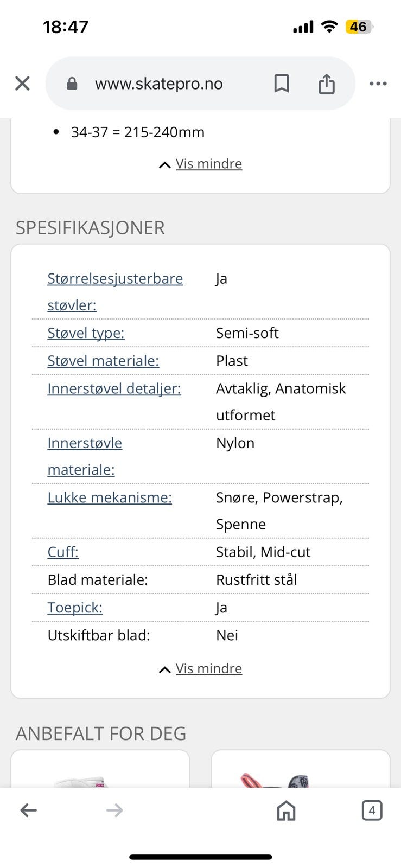Image resolution: width=401 pixels, height=868 pixels.
Task: Open the three-dot more options menu
Action: coord(378,84)
